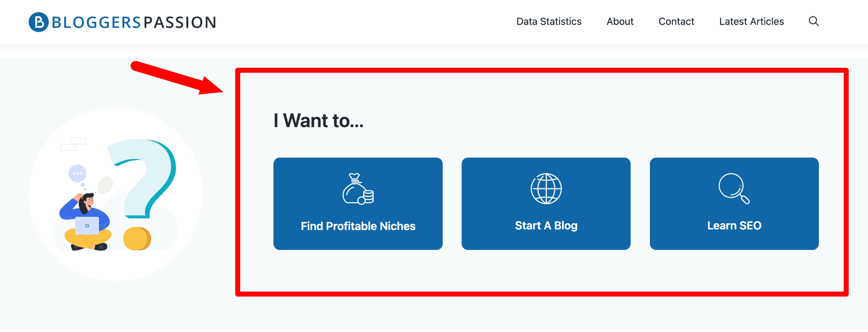Click the small outlined rectangles above the speech bubble
868x332 pixels.
(73, 144)
